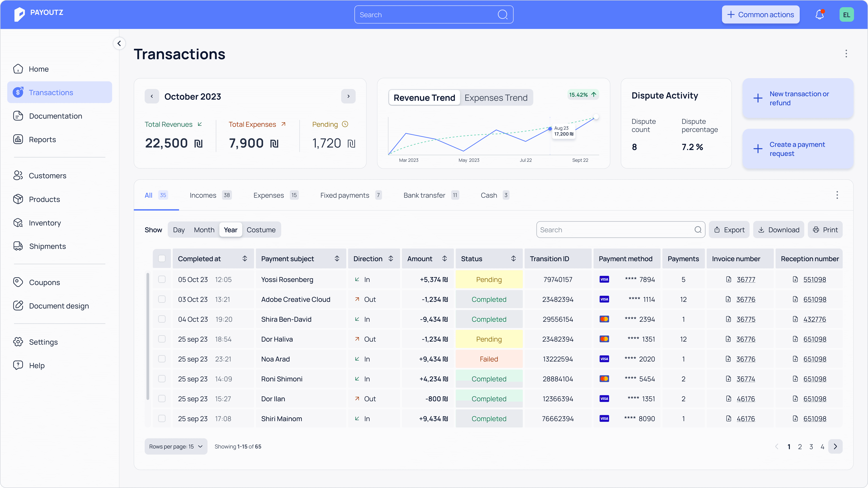Screen dimensions: 868x488
Task: Collapse the sidebar with the arrow button
Action: [x=119, y=43]
